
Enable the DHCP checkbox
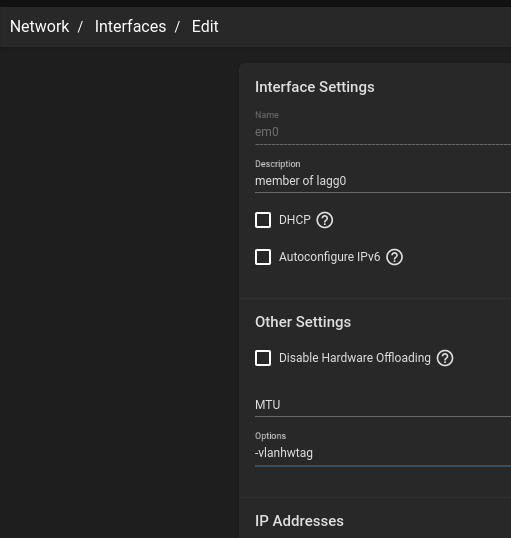click(263, 220)
